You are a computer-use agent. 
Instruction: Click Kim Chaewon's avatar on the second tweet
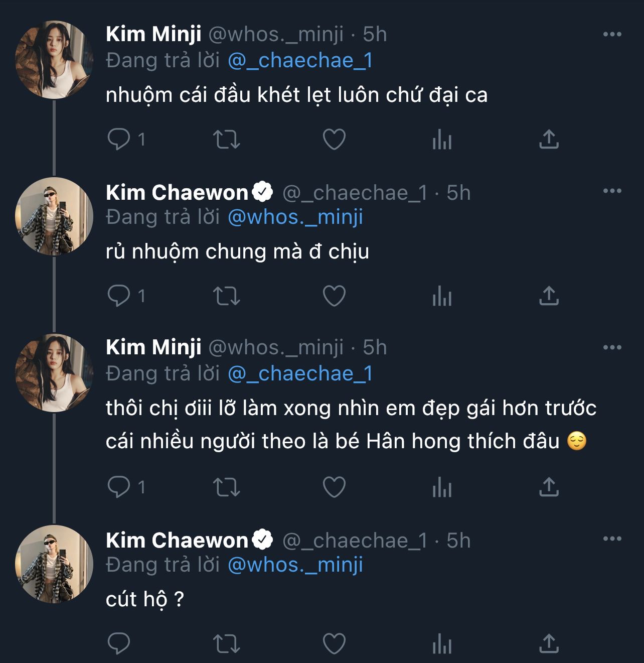click(54, 216)
